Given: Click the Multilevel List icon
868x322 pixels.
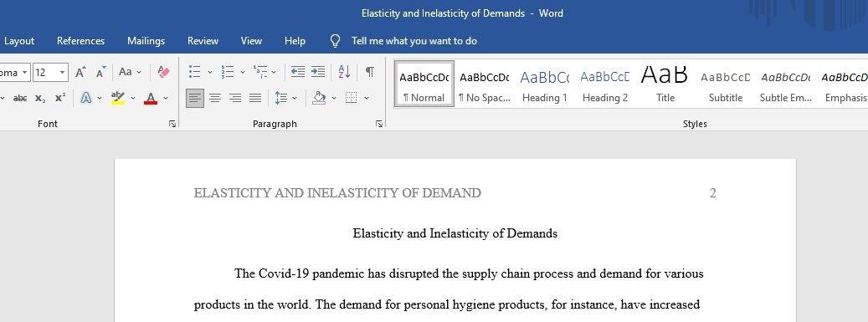Looking at the screenshot, I should [x=259, y=72].
